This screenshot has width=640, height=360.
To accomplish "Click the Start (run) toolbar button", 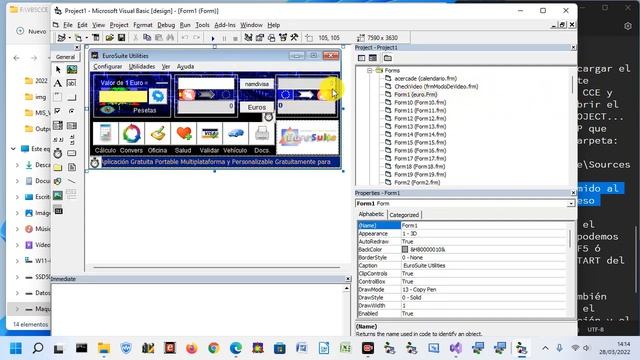I will pyautogui.click(x=213, y=38).
